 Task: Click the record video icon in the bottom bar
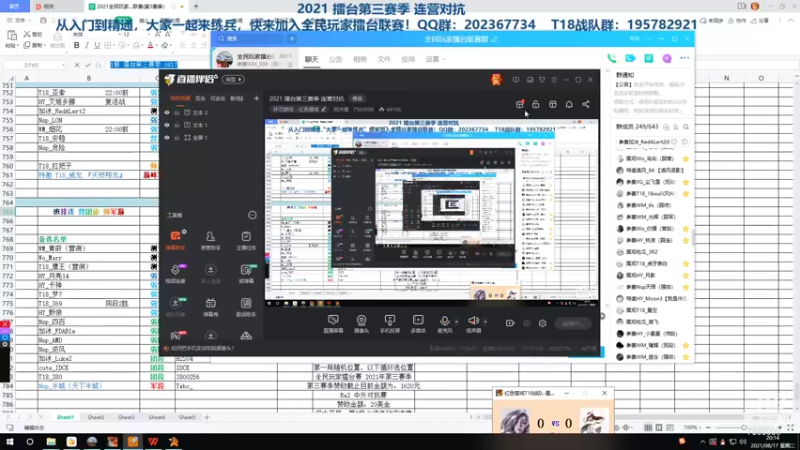point(510,323)
